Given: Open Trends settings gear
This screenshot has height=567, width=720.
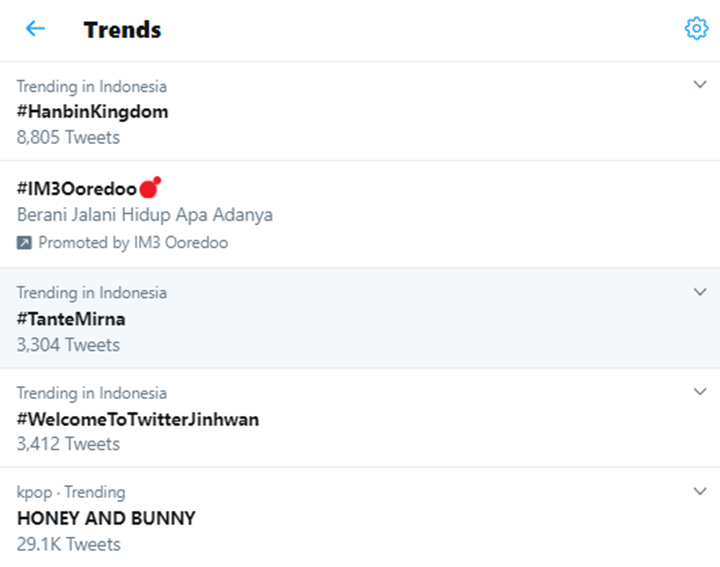Looking at the screenshot, I should pyautogui.click(x=696, y=29).
